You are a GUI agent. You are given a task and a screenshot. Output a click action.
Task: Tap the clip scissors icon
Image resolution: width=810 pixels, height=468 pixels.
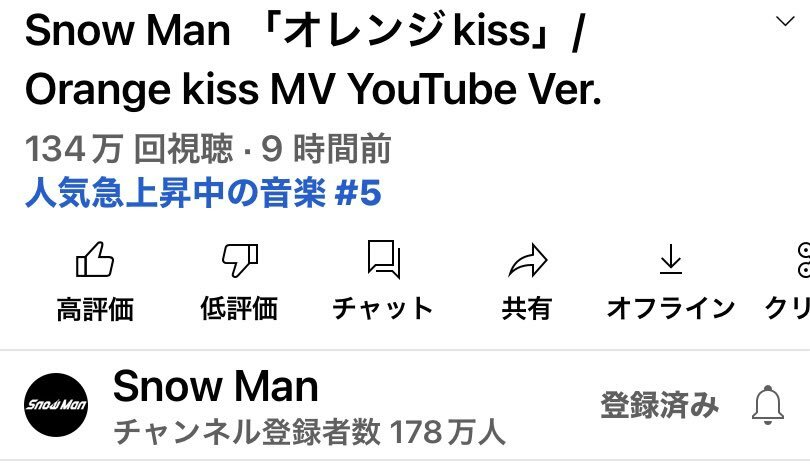[x=804, y=260]
